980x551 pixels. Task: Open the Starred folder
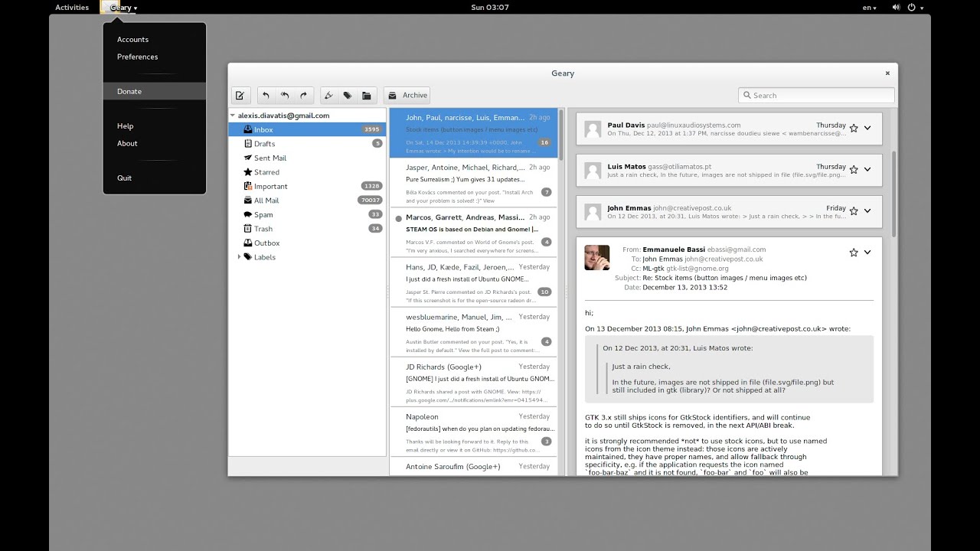coord(307,172)
